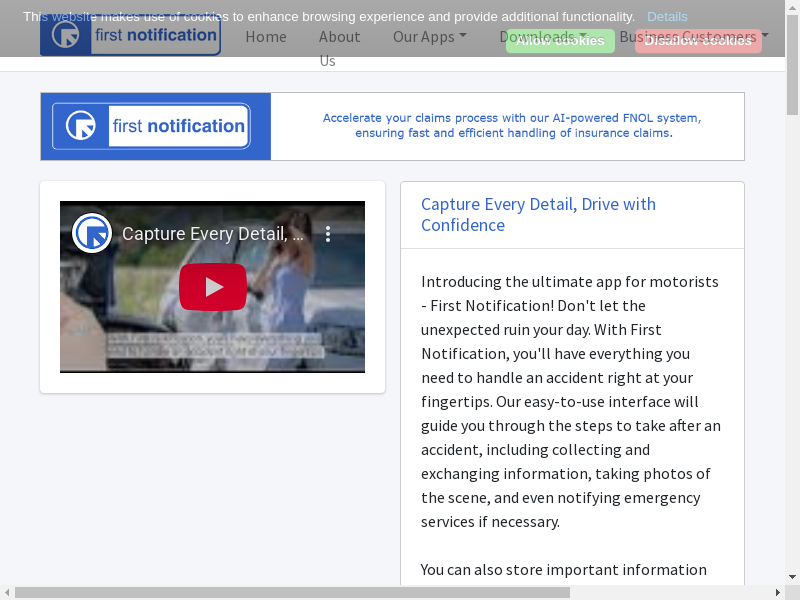Click the First Notification logo in the navbar
Image resolution: width=800 pixels, height=600 pixels.
(130, 37)
